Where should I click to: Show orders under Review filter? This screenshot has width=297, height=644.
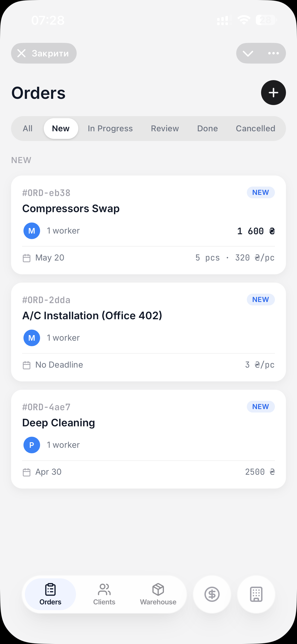(x=165, y=129)
